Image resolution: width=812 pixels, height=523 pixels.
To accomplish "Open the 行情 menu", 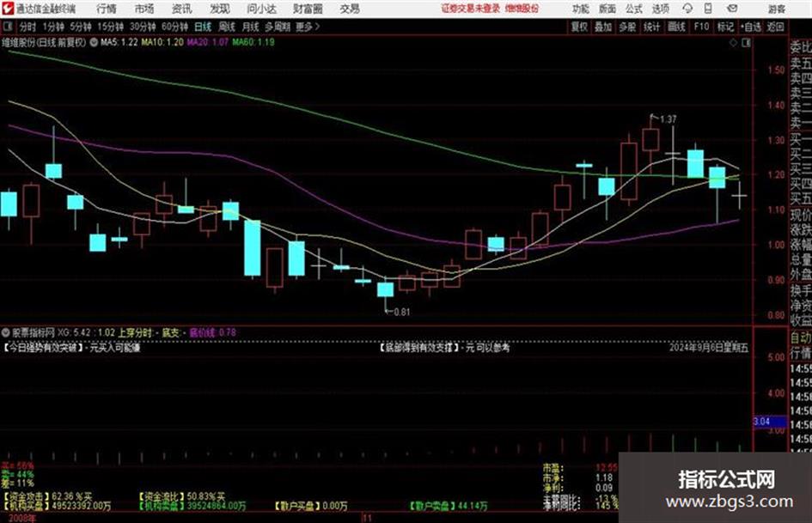I will pos(107,9).
